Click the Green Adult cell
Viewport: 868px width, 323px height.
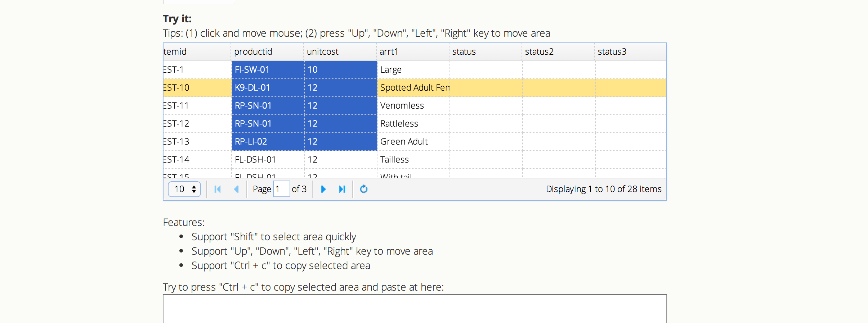tap(413, 142)
